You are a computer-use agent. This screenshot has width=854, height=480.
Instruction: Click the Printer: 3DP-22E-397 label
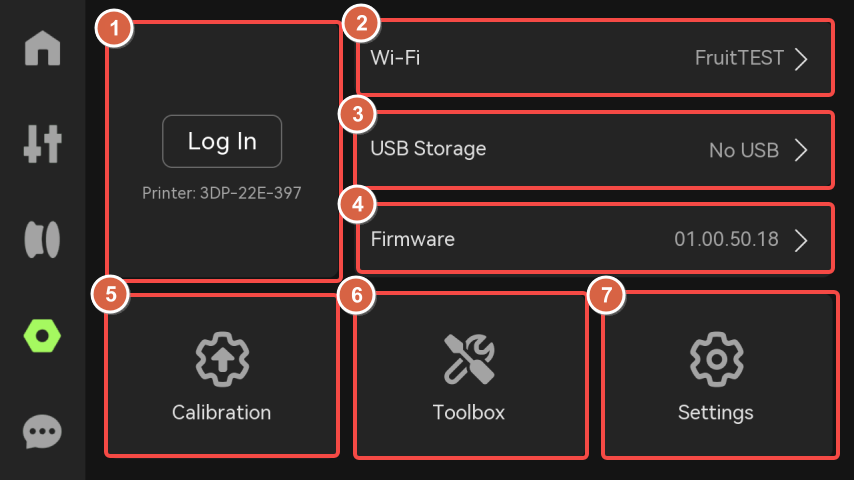[222, 193]
